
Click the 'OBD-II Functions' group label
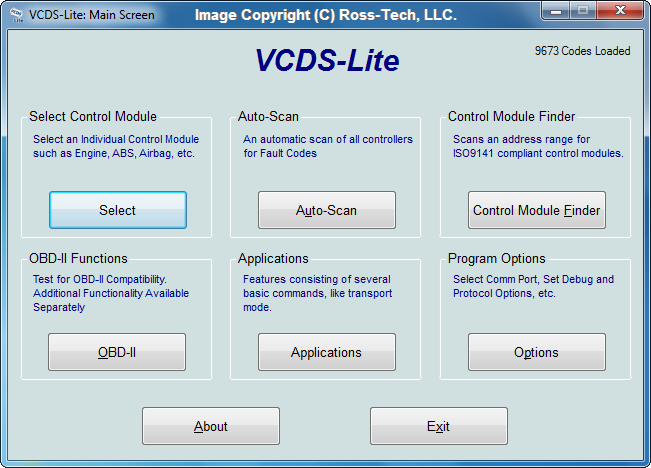coord(78,259)
